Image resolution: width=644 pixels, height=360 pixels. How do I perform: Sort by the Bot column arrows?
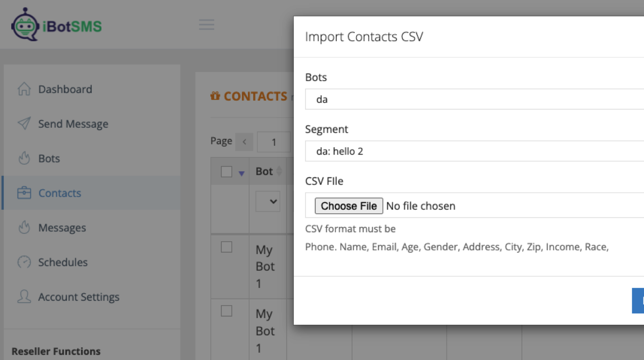pyautogui.click(x=279, y=171)
